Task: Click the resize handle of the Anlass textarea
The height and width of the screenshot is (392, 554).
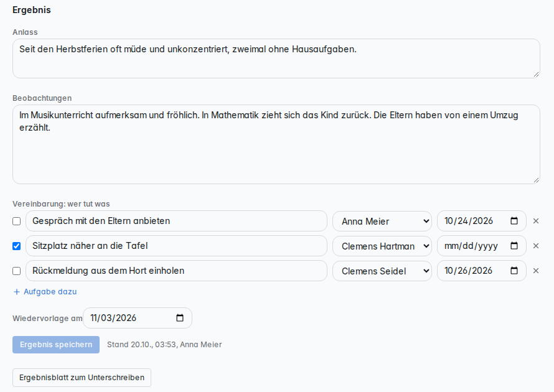Action: [536, 74]
